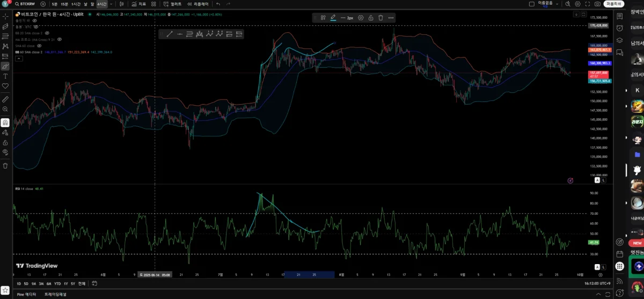Take a chart snapshot with camera icon

pyautogui.click(x=597, y=4)
